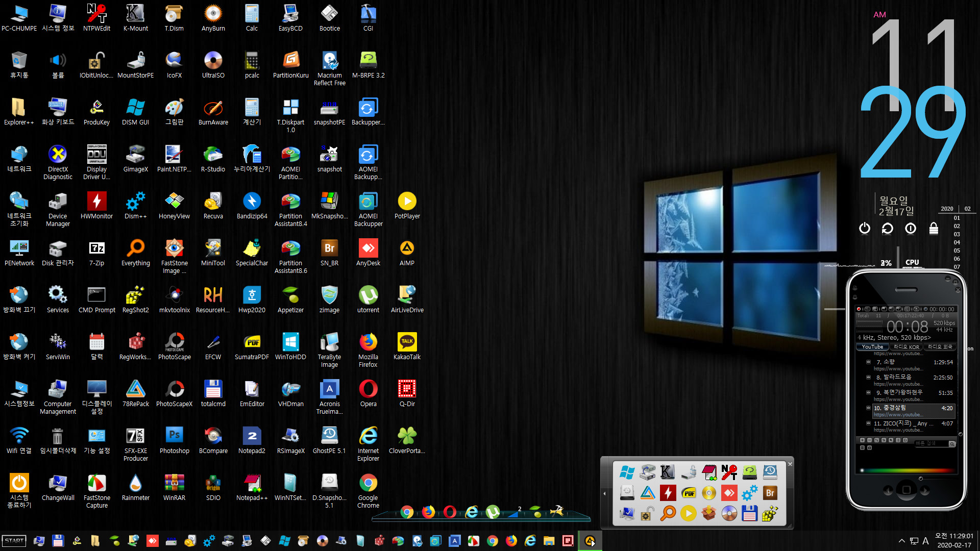Open the M-BRPE 3.2 desktop icon
Screen dimensions: 980x551
tap(368, 65)
